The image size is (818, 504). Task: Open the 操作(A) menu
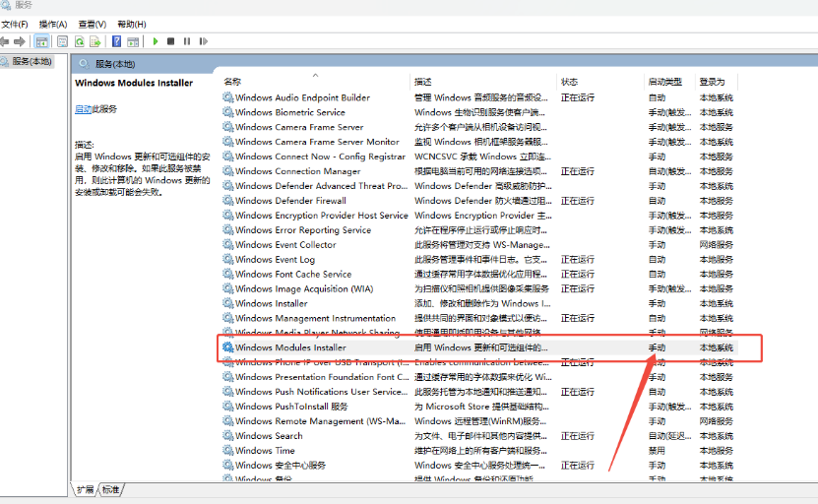(x=53, y=24)
